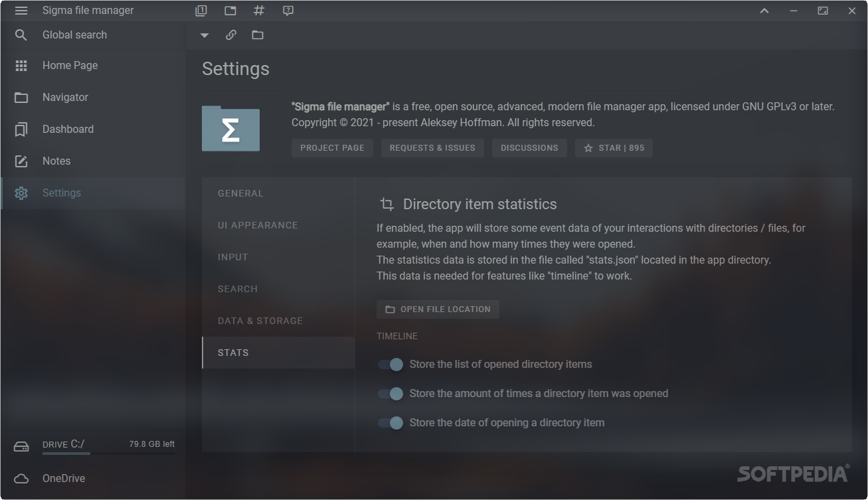Open the tabs window icon in title bar
Image resolution: width=868 pixels, height=500 pixels.
pos(230,11)
